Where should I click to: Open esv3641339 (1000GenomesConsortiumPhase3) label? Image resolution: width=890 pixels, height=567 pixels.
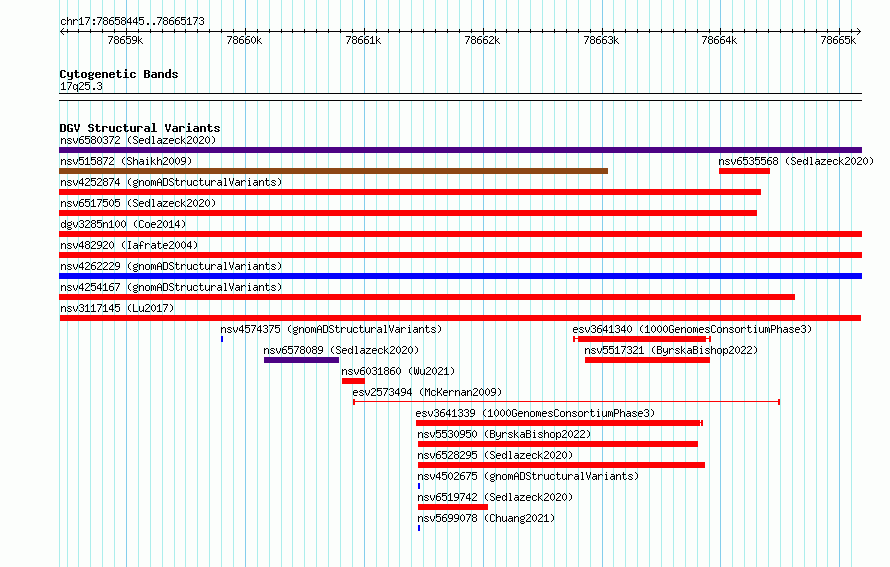pyautogui.click(x=535, y=413)
